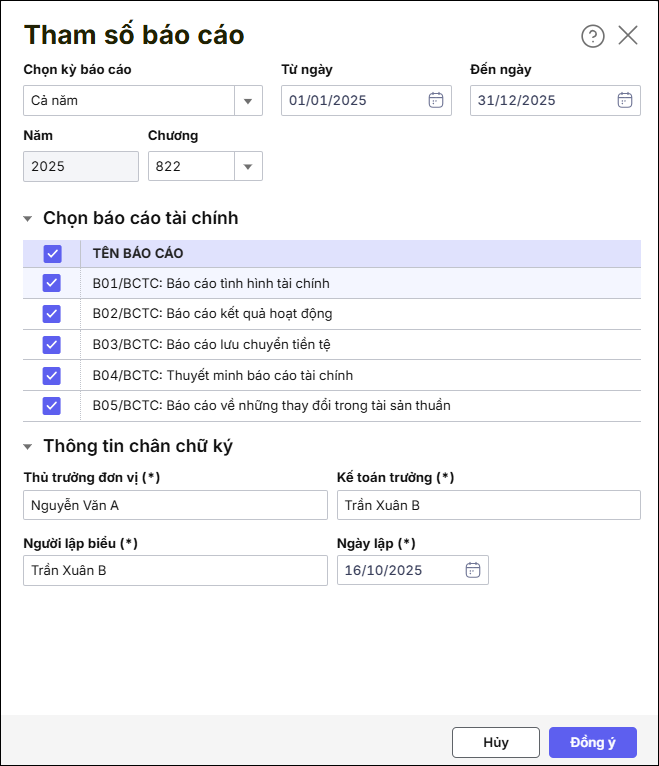Open calendar picker for Đến ngày
Image resolution: width=659 pixels, height=766 pixels.
click(x=624, y=100)
